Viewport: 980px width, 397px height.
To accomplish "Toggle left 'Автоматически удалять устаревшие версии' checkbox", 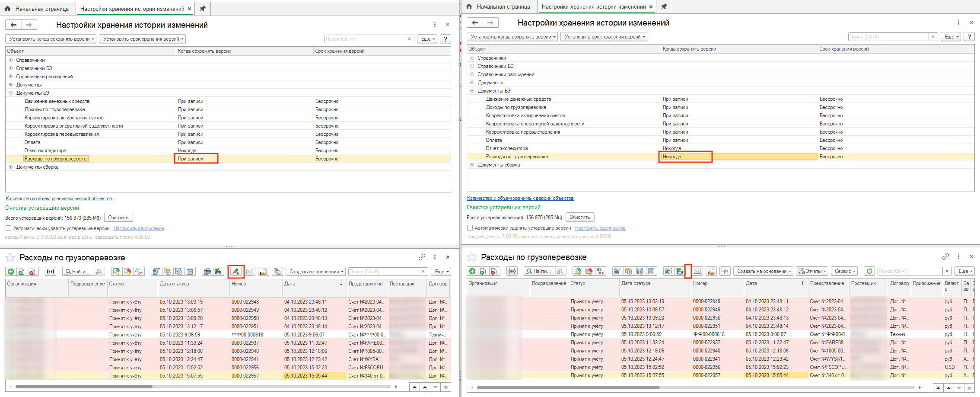I will pos(8,228).
